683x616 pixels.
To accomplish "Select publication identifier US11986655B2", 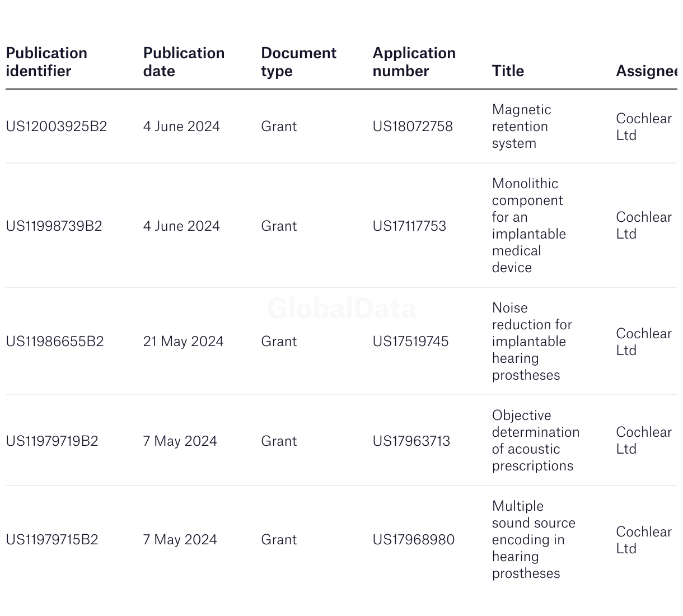I will 55,342.
